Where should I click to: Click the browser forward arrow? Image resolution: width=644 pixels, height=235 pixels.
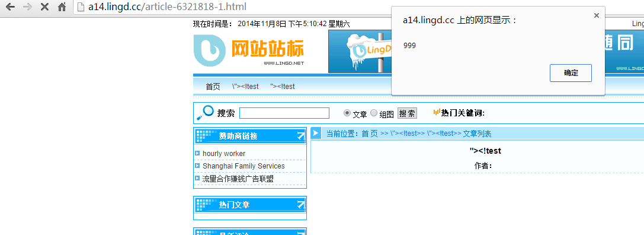pos(27,7)
